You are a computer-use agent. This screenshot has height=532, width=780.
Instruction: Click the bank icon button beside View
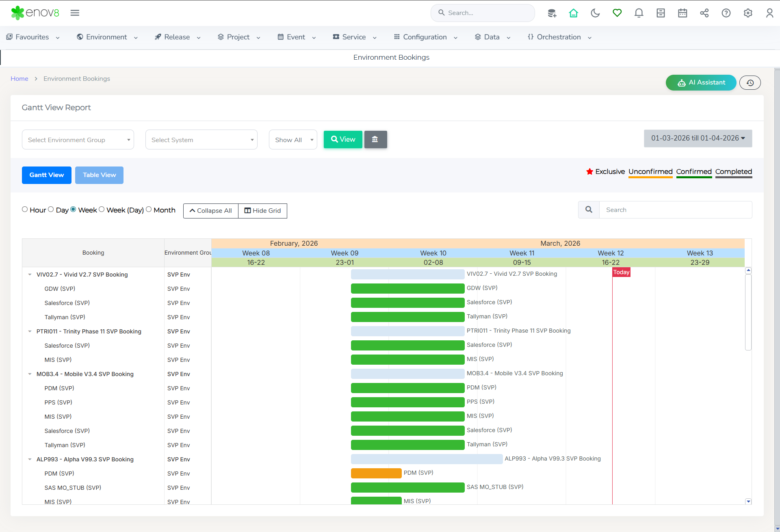click(375, 139)
